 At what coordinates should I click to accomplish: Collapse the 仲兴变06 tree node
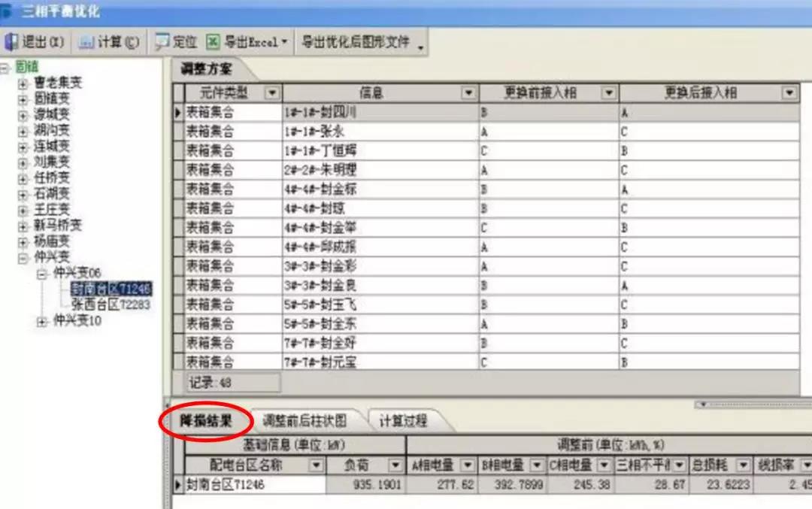42,274
